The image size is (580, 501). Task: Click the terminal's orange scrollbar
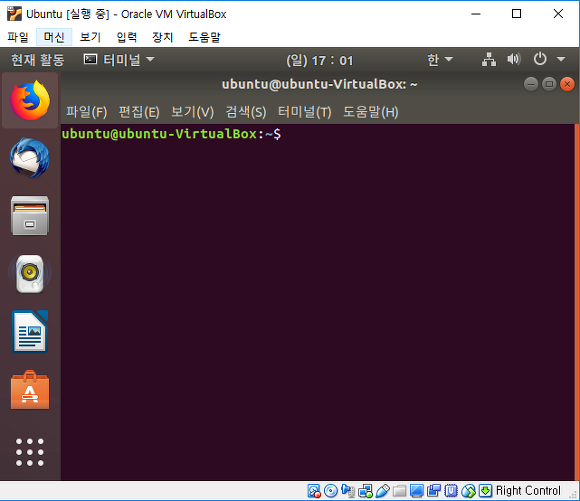coord(577,302)
